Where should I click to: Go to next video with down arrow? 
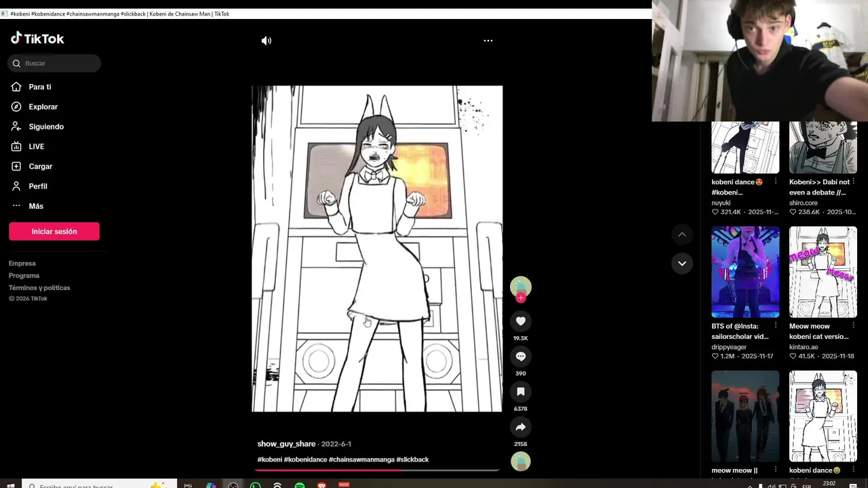(x=682, y=263)
